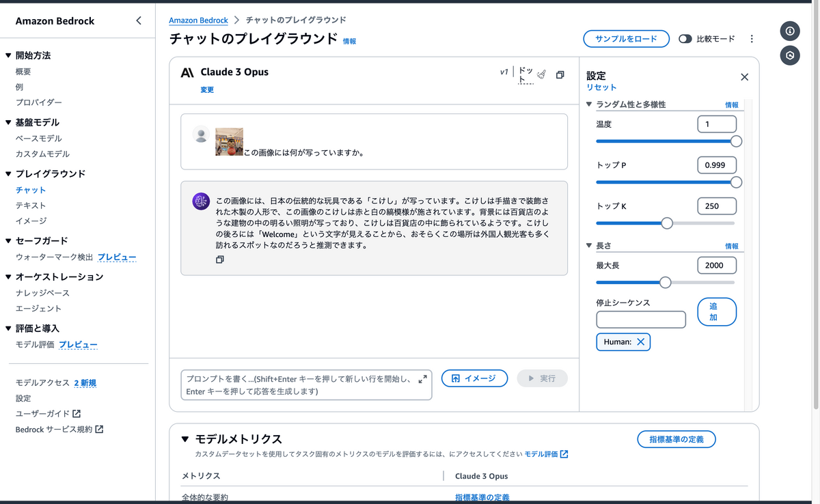Open カスタムモデル in the sidebar

(42, 154)
